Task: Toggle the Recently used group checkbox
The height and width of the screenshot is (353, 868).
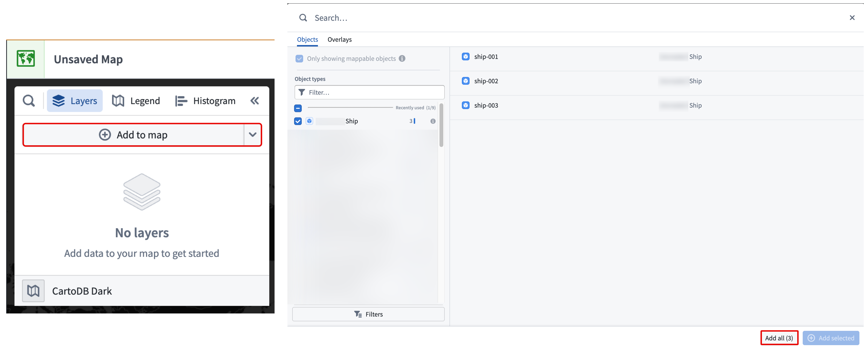Action: [x=298, y=108]
